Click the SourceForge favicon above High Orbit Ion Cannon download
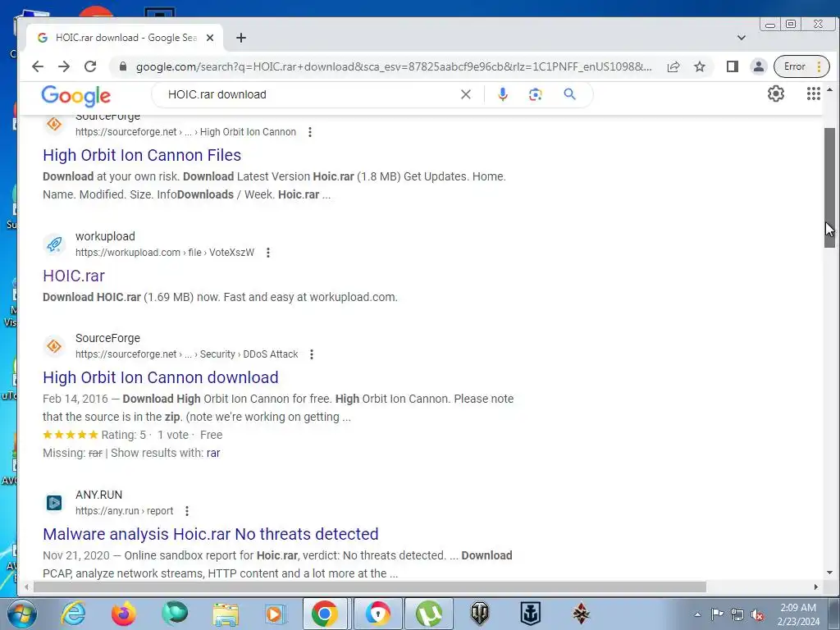The width and height of the screenshot is (840, 630). click(54, 346)
